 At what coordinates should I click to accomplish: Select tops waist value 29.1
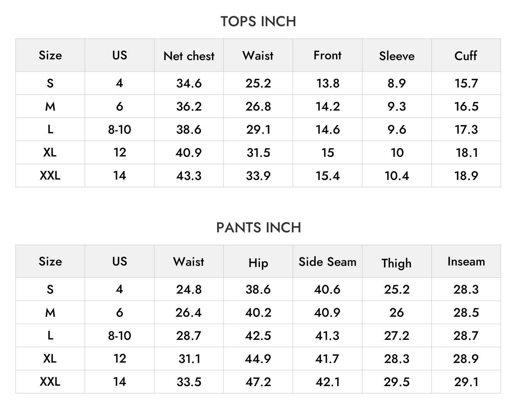pyautogui.click(x=258, y=129)
